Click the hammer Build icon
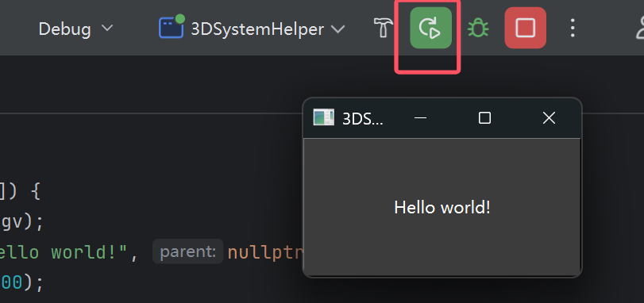Viewport: 644px width, 303px height. click(383, 29)
